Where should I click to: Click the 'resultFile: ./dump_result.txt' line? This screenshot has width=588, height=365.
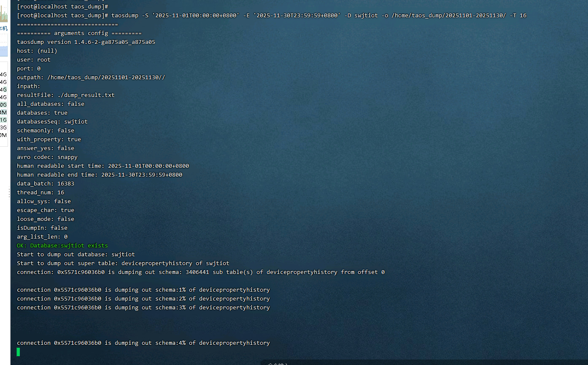point(65,95)
